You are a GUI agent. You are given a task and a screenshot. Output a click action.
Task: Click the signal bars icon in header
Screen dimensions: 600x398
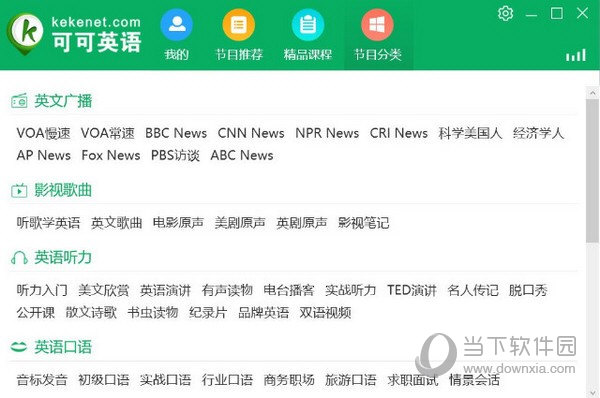click(576, 55)
